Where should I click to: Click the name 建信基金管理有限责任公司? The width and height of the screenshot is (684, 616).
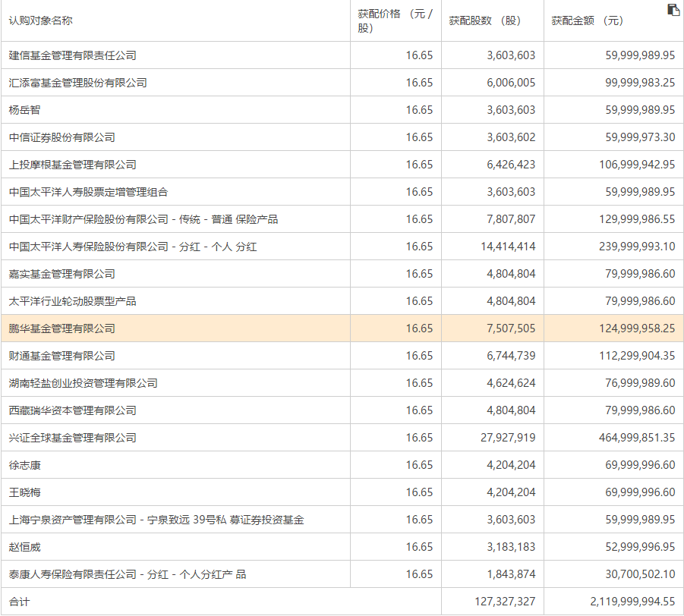[72, 55]
